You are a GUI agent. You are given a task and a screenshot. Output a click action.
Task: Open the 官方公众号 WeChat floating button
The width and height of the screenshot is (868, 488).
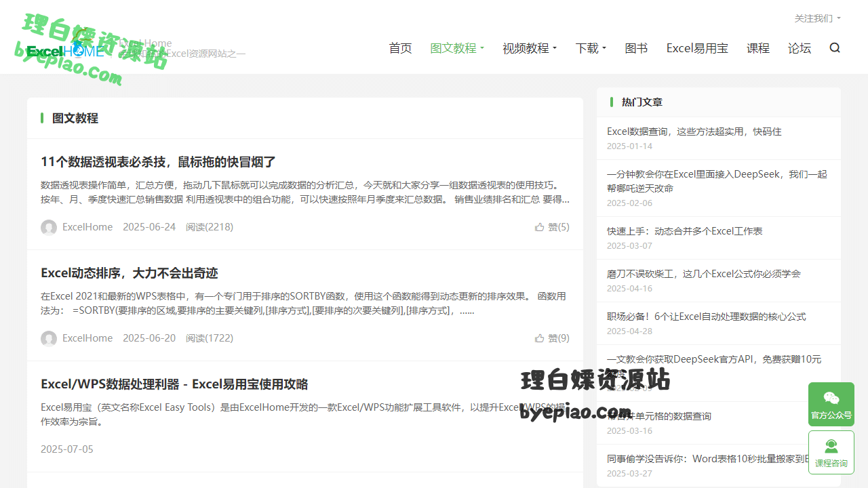coord(831,405)
